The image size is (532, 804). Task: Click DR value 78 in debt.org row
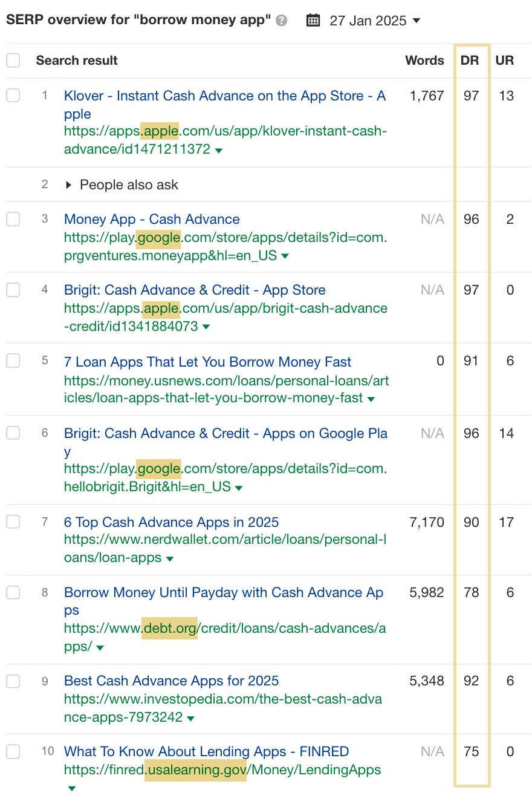(x=471, y=593)
